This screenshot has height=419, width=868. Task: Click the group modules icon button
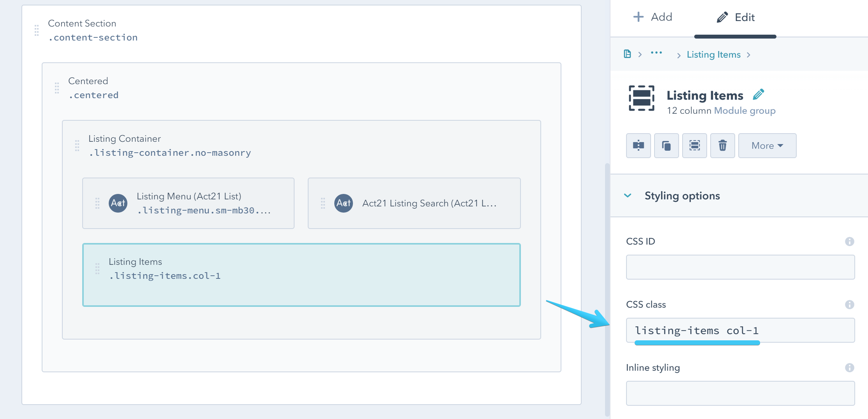click(x=694, y=146)
